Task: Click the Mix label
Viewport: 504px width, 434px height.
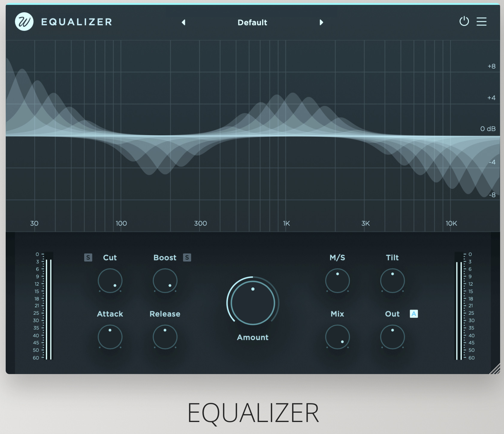Action: (x=337, y=314)
